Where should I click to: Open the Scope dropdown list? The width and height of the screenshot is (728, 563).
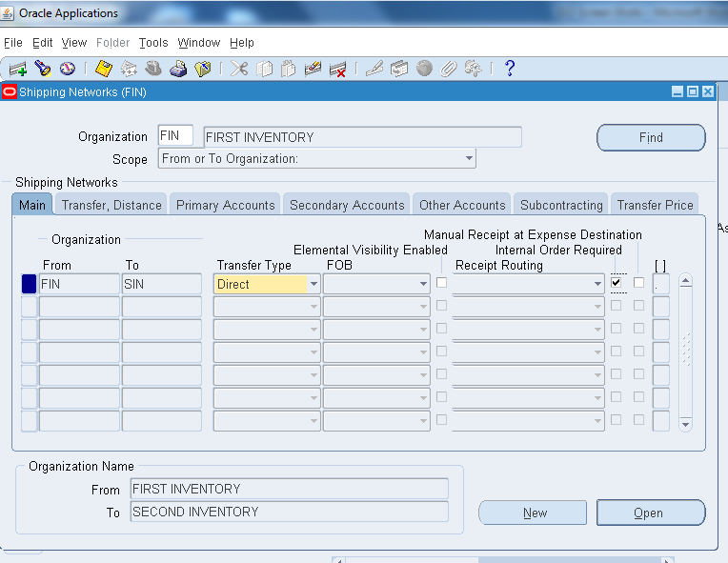pos(470,158)
